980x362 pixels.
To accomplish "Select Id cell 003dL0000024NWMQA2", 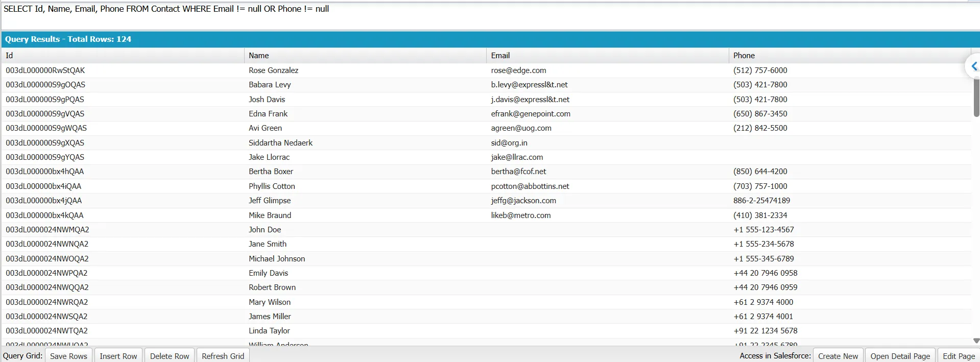I will coord(123,230).
